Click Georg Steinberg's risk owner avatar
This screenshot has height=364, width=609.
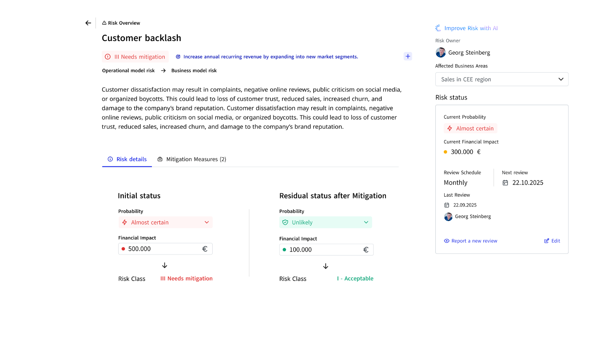point(440,52)
